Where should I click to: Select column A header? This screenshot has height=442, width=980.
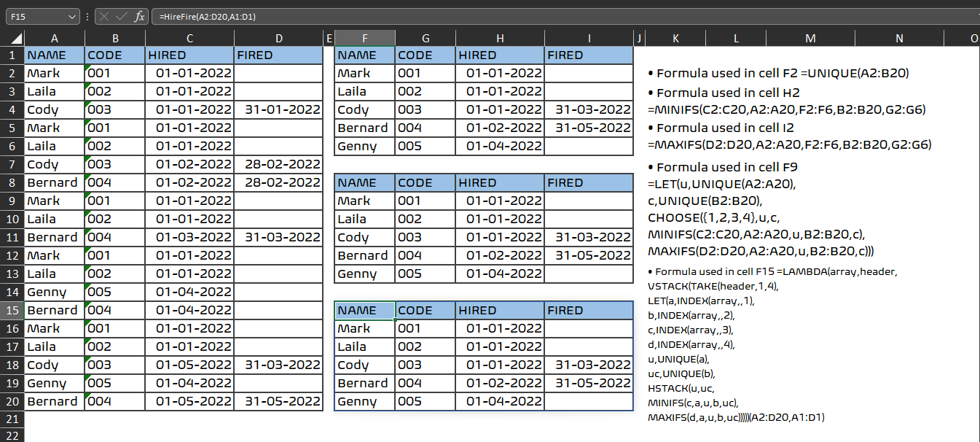click(x=55, y=38)
